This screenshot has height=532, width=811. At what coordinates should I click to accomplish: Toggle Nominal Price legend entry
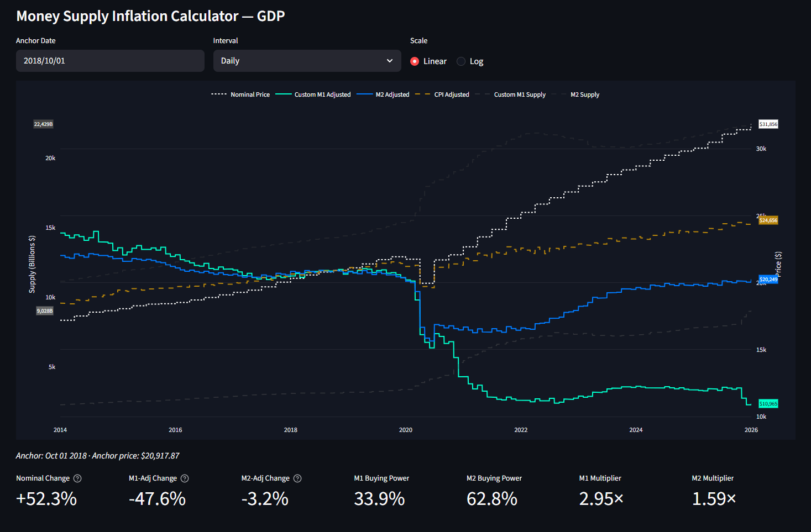click(240, 94)
